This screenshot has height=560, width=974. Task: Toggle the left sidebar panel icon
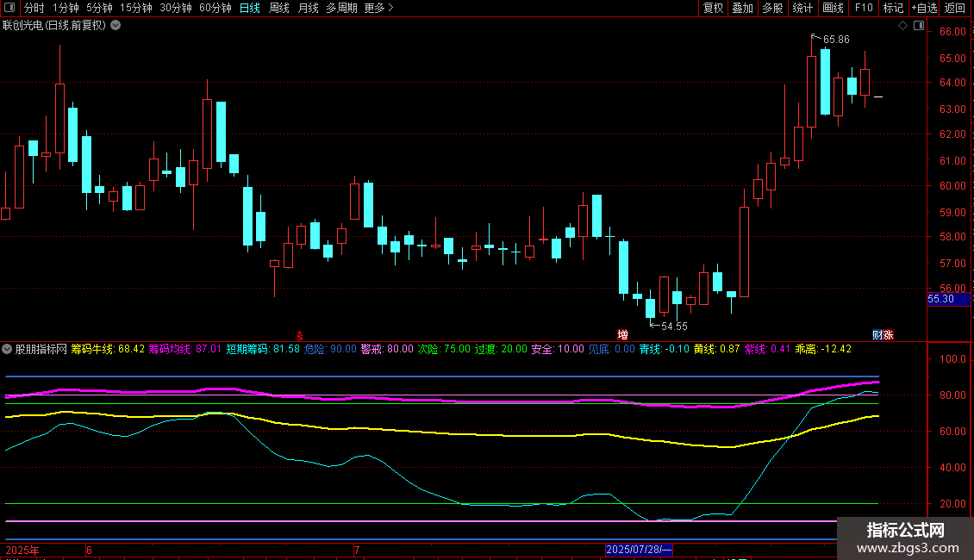[x=10, y=8]
